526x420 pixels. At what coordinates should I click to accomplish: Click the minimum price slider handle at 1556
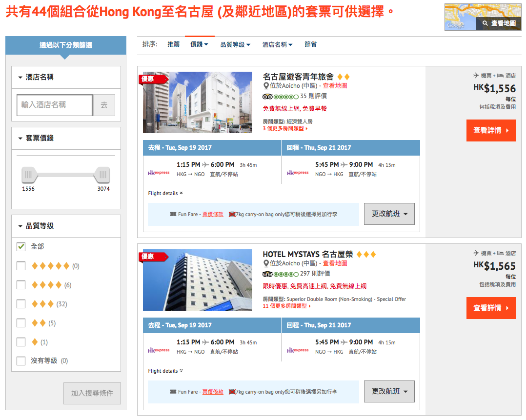(x=29, y=175)
